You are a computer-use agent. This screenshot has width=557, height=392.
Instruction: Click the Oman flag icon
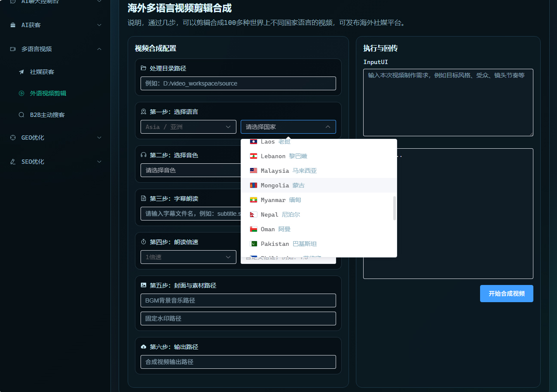click(x=254, y=229)
